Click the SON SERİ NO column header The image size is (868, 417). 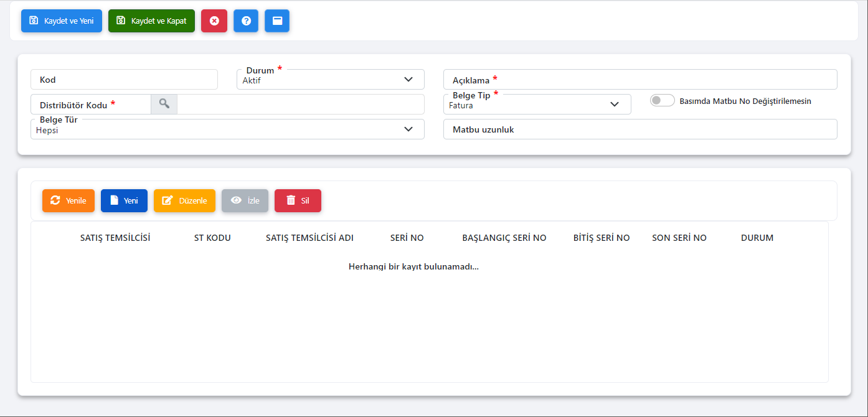679,238
